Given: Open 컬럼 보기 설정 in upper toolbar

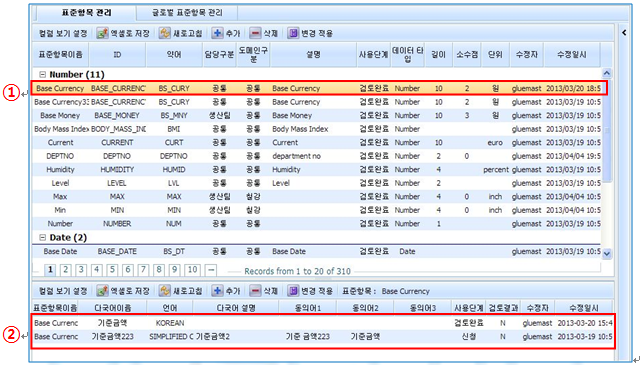Looking at the screenshot, I should click(63, 33).
